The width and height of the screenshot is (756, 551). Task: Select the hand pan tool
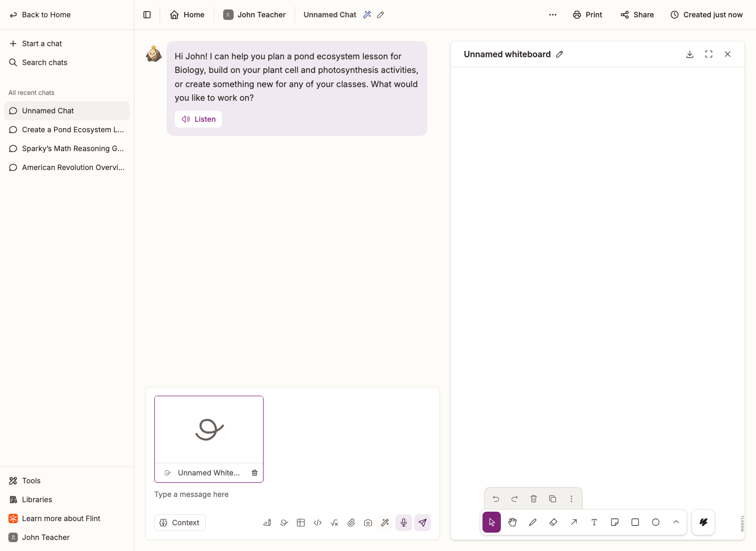click(512, 522)
